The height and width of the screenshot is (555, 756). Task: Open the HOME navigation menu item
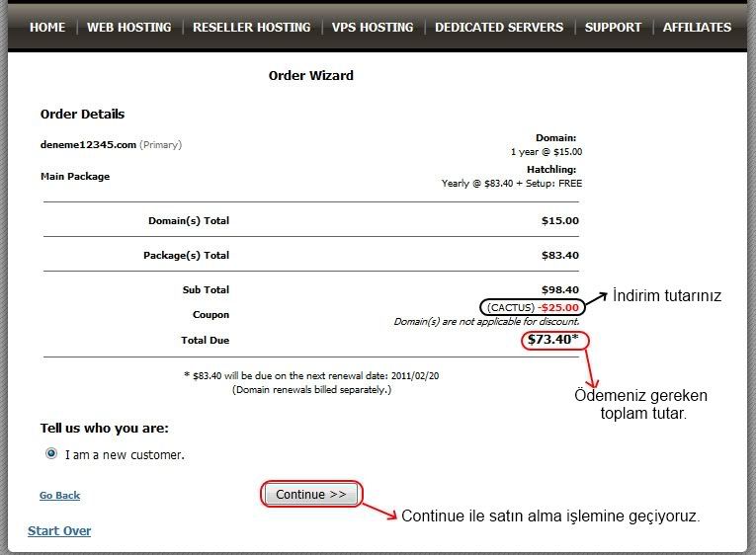coord(46,27)
